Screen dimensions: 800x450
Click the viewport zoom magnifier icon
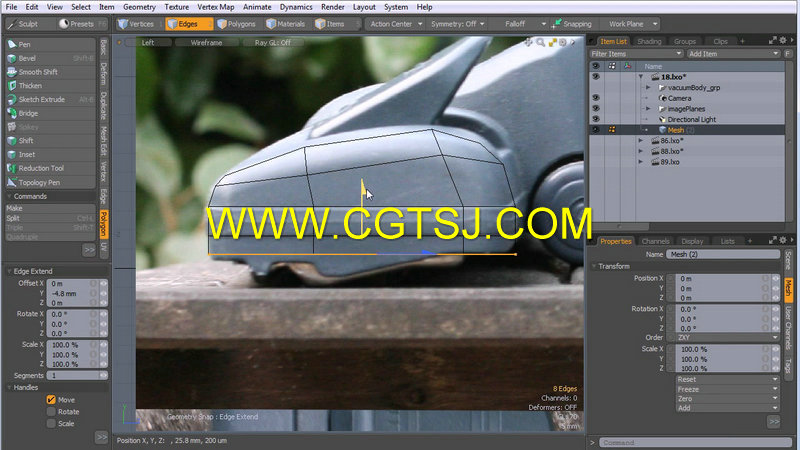click(540, 43)
